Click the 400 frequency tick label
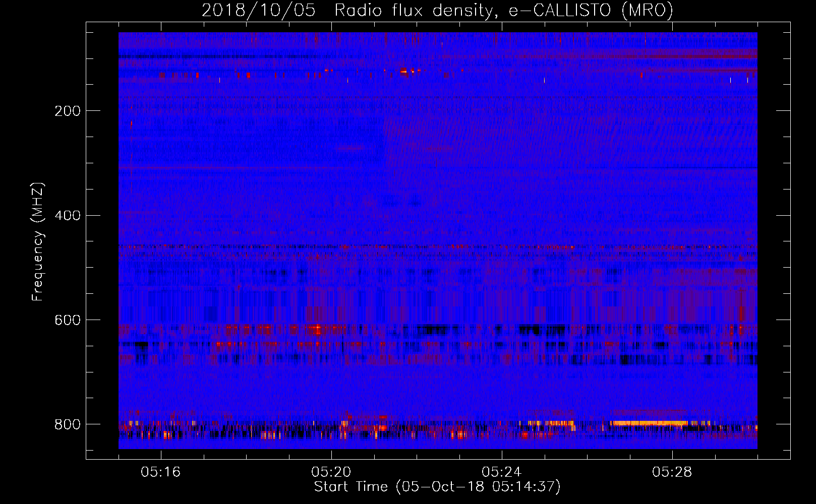Viewport: 816px width, 504px height. click(68, 216)
